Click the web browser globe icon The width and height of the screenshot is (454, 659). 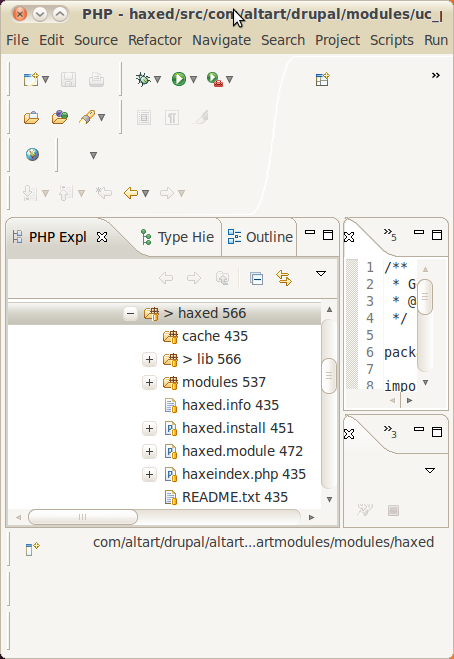click(x=32, y=154)
